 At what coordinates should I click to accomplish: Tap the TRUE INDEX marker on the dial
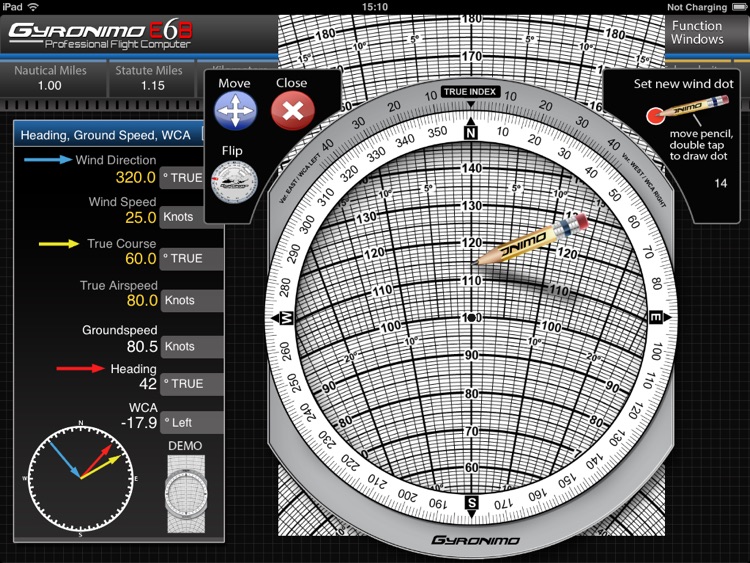470,92
